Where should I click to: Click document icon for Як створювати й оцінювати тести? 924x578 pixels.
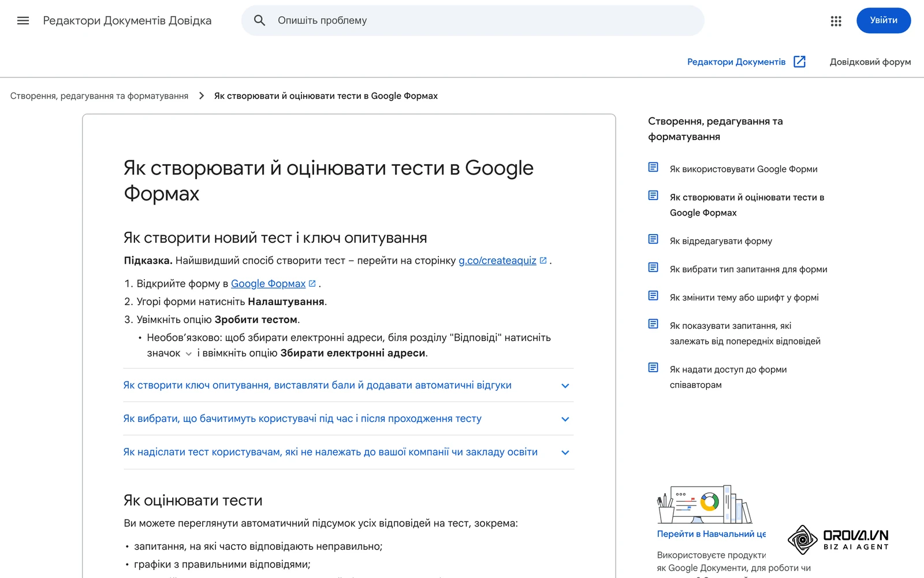pyautogui.click(x=653, y=196)
